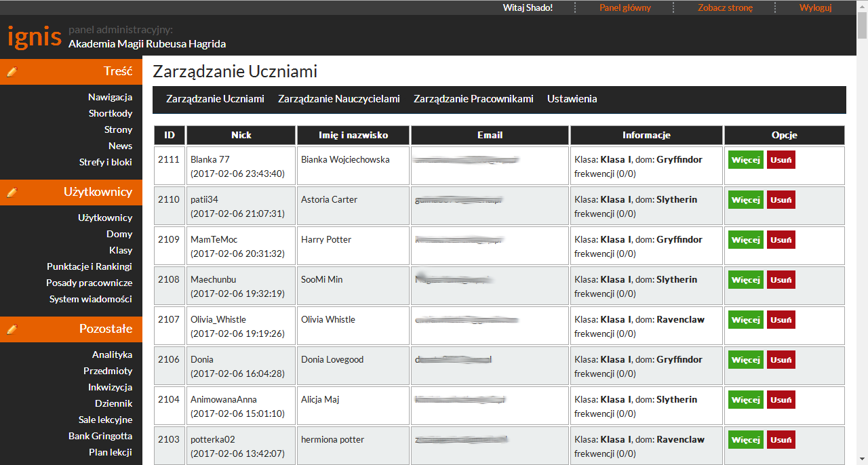Open the Ustawienia tab
This screenshot has height=465, width=868.
click(572, 99)
